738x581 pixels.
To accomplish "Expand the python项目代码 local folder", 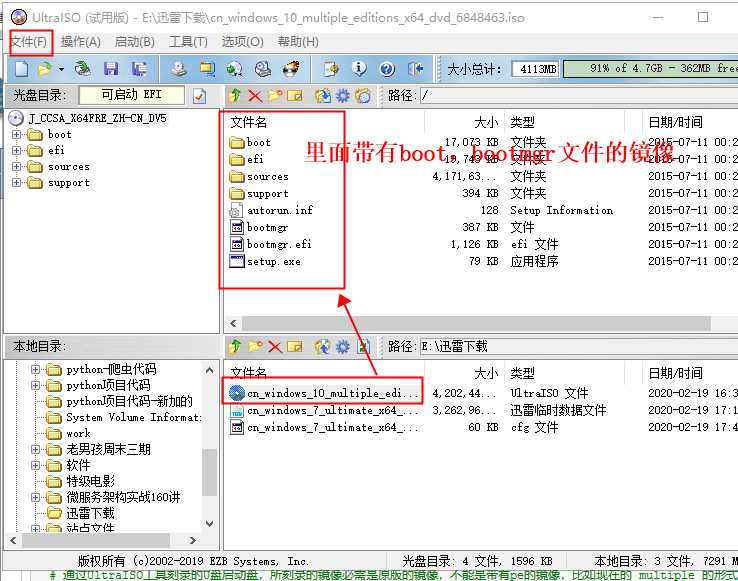I will (35, 385).
